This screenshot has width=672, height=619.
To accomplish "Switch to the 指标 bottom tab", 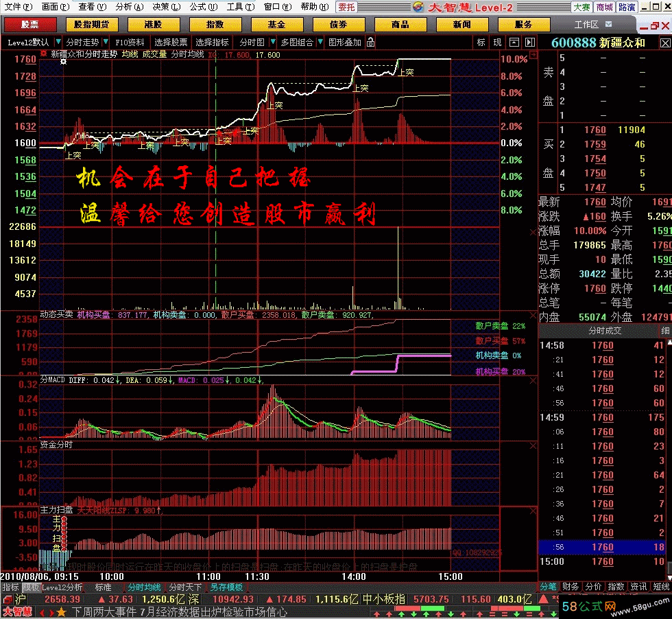I will [x=10, y=587].
